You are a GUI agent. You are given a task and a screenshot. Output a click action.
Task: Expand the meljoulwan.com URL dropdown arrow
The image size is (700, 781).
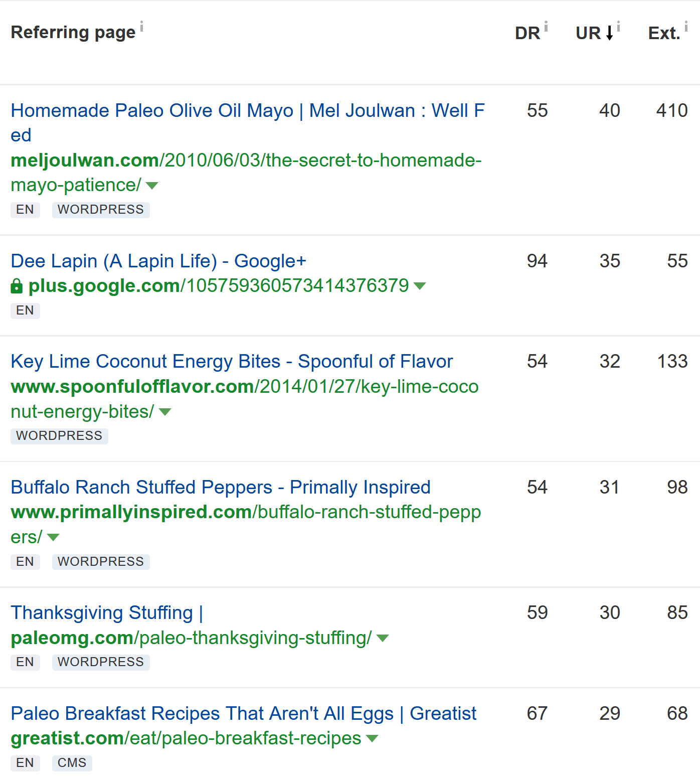(152, 186)
